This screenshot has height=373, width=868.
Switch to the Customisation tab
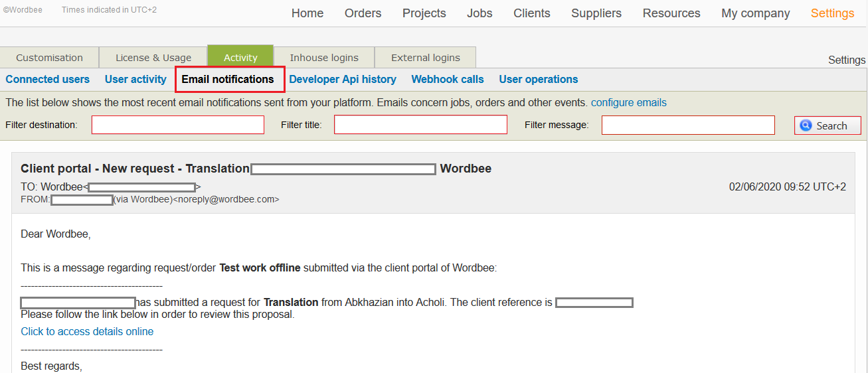49,58
